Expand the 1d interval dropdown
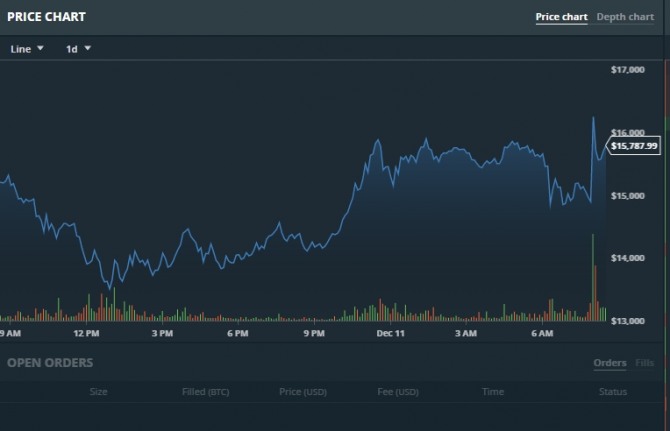 tap(78, 48)
